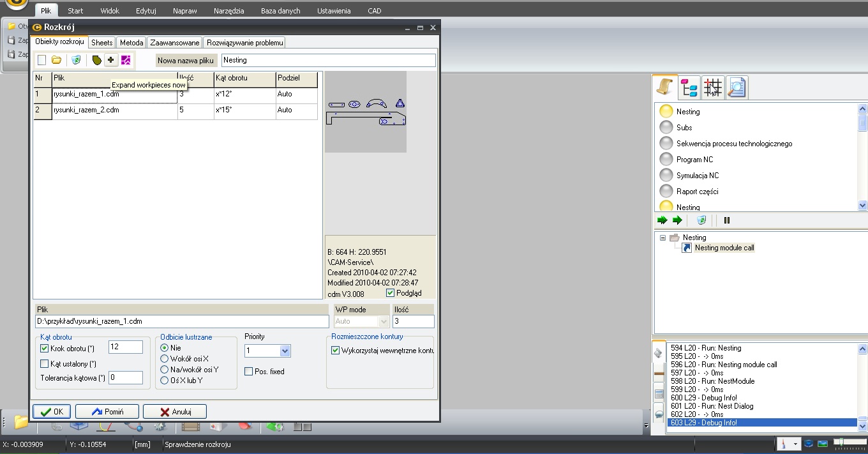Select Oś X lub Y radio button
Screen dimensions: 868x454
[x=165, y=381]
